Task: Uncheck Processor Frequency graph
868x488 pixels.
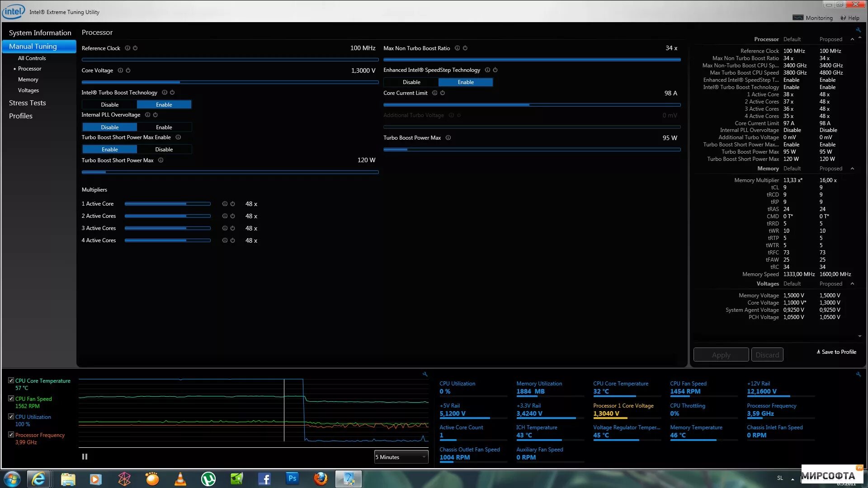Action: click(x=11, y=435)
